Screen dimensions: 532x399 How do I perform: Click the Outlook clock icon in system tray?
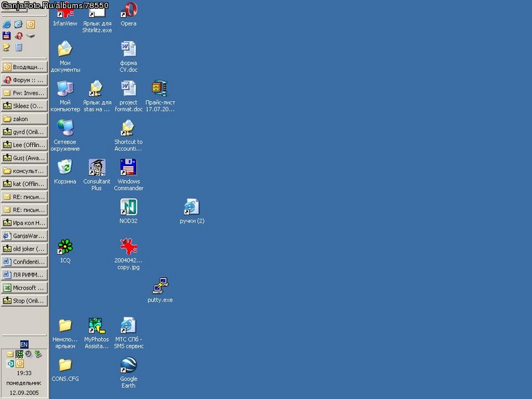pyautogui.click(x=20, y=363)
